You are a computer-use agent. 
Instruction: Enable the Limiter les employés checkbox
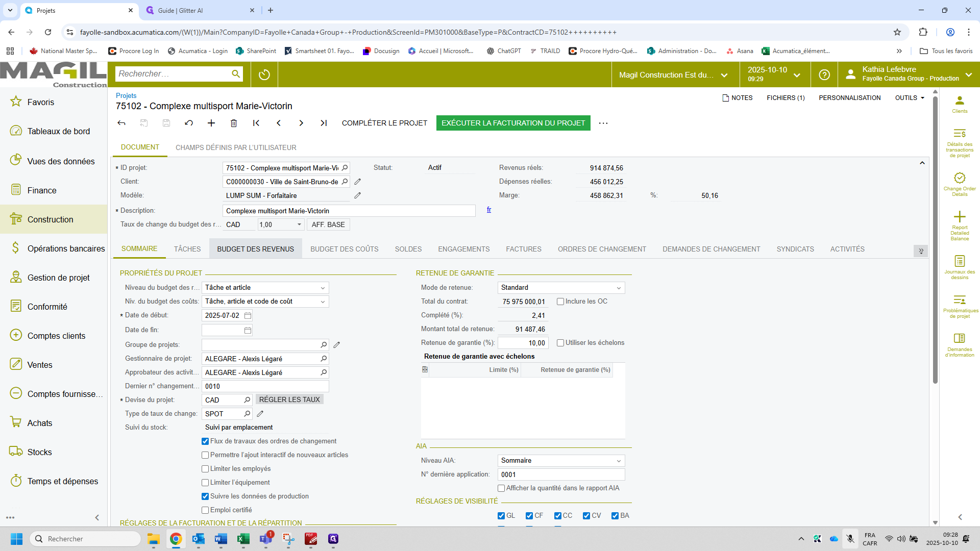pyautogui.click(x=205, y=468)
